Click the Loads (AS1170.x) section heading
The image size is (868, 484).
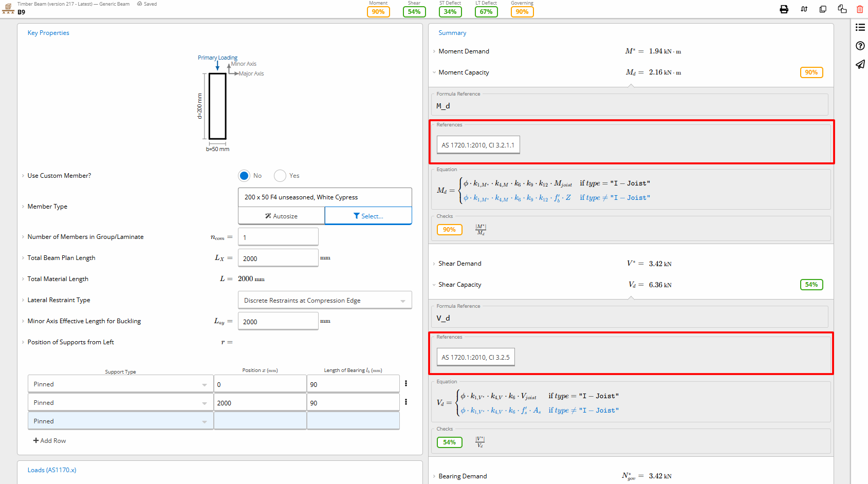pyautogui.click(x=52, y=470)
